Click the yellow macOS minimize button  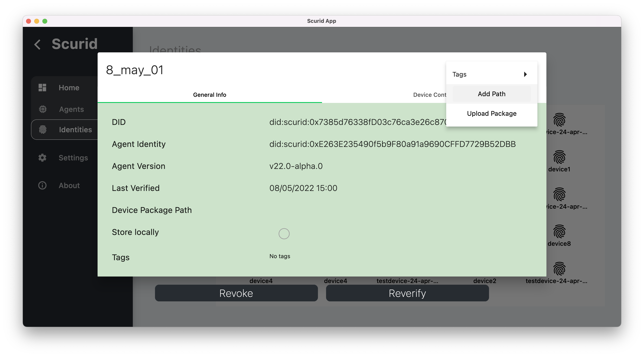pos(36,21)
